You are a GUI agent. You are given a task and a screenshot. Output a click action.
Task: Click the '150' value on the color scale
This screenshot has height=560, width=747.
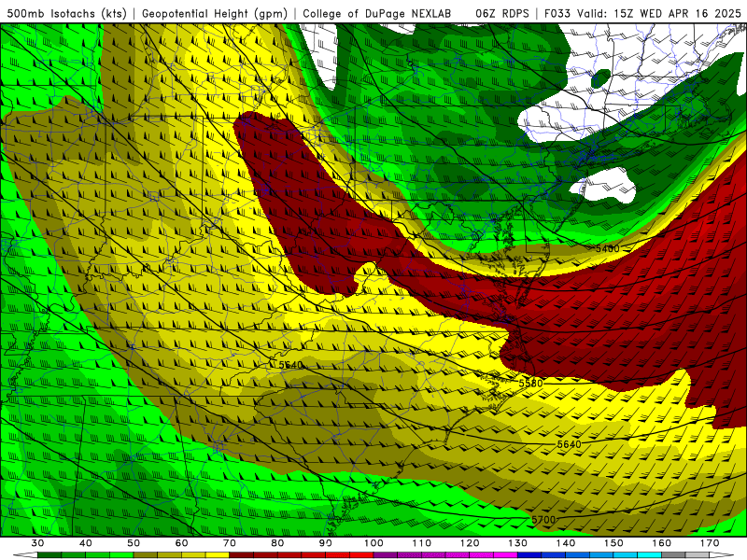tap(613, 543)
